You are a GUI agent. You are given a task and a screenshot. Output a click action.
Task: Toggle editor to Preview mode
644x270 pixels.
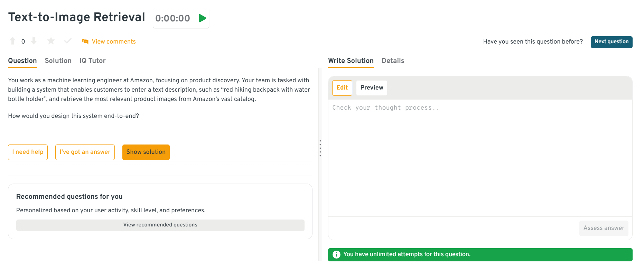[372, 88]
